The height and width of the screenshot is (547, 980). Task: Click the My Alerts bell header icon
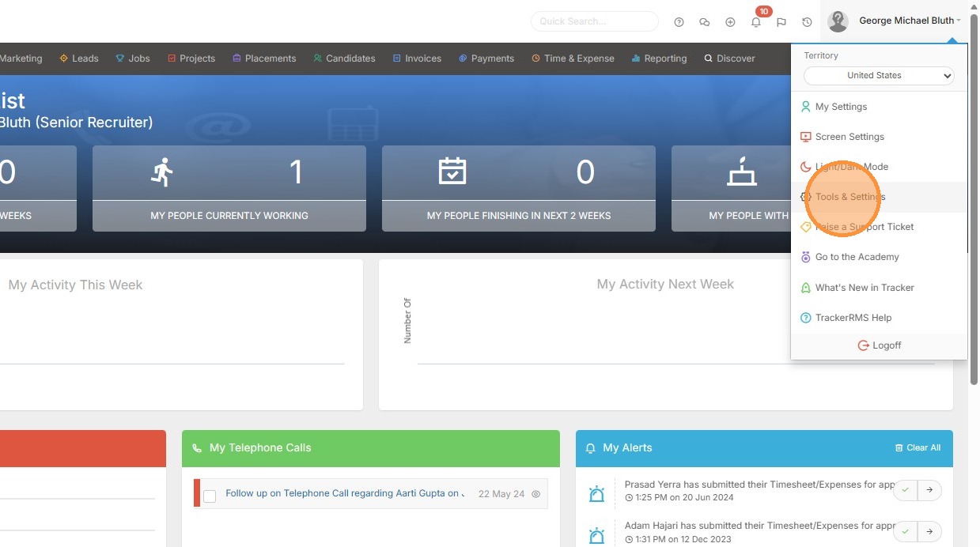[x=590, y=448]
